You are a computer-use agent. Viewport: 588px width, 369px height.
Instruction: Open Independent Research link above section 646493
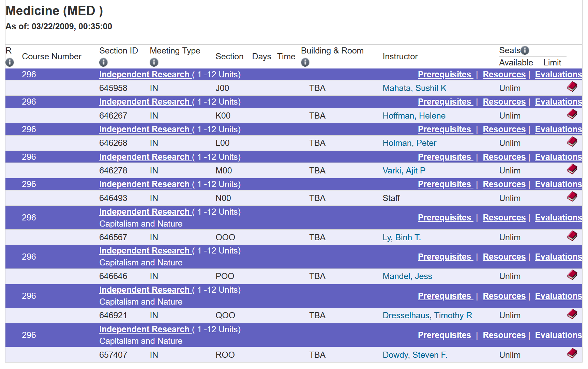(145, 184)
